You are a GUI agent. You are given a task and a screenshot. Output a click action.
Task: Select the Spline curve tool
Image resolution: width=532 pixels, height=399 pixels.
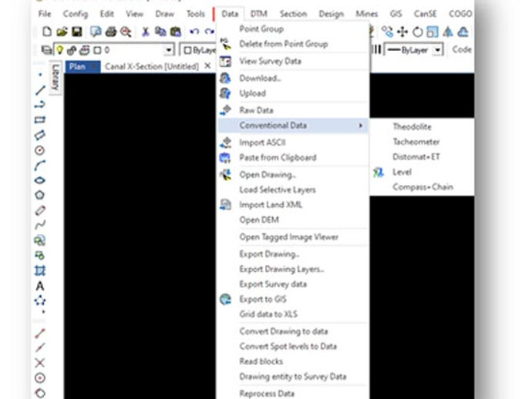click(40, 225)
